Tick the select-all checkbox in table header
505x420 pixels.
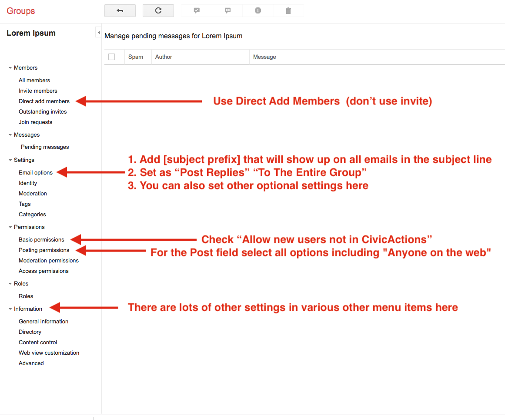(x=112, y=57)
